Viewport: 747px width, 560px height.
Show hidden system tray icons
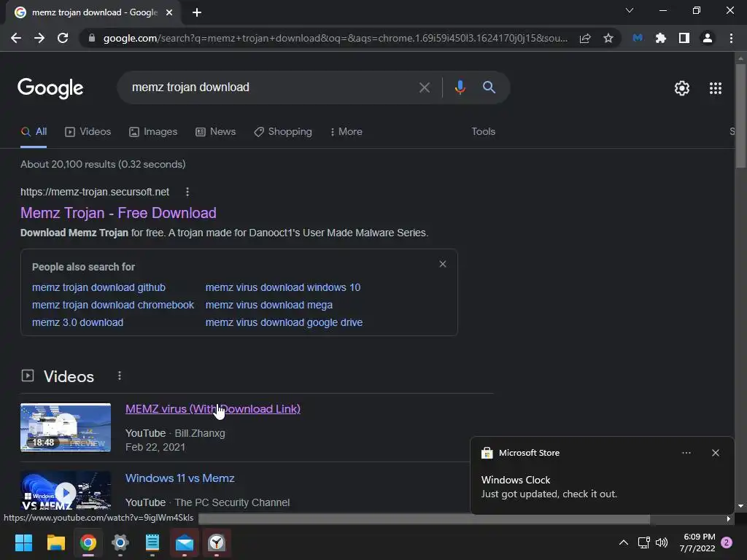(x=623, y=542)
